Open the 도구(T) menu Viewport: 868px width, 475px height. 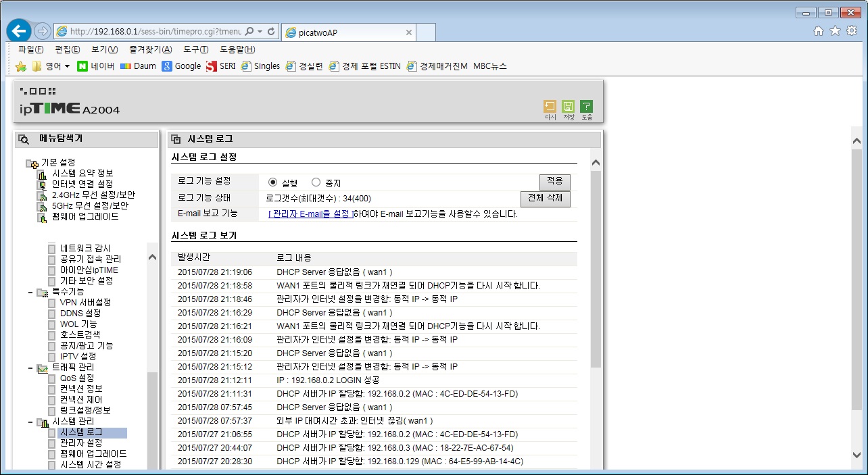pyautogui.click(x=195, y=49)
